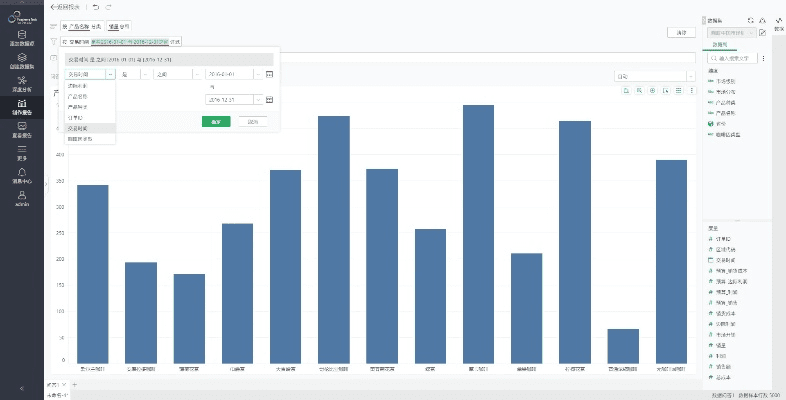Image resolution: width=786 pixels, height=400 pixels.
Task: Open the calendar picker beside the 2016-01-01 date
Action: 270,74
